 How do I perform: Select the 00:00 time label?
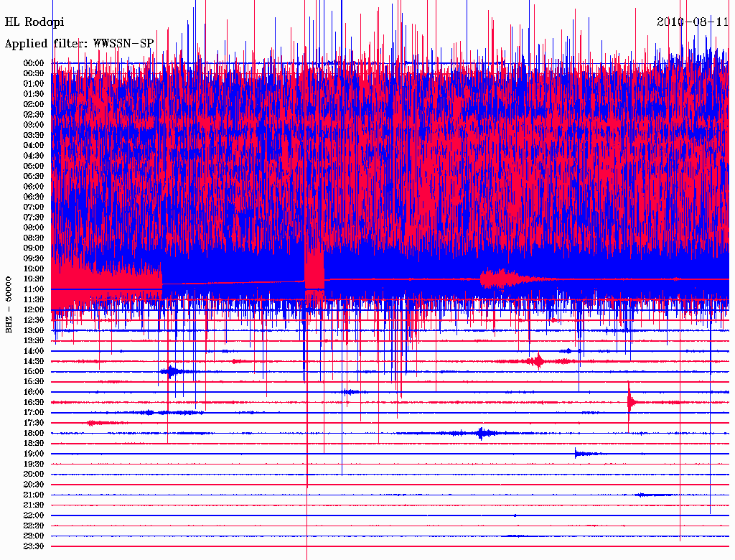tap(34, 63)
